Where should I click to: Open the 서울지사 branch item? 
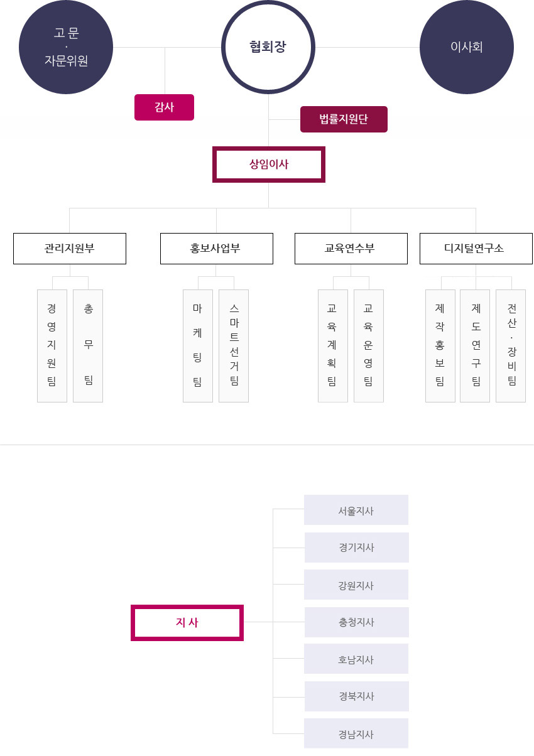(x=356, y=510)
